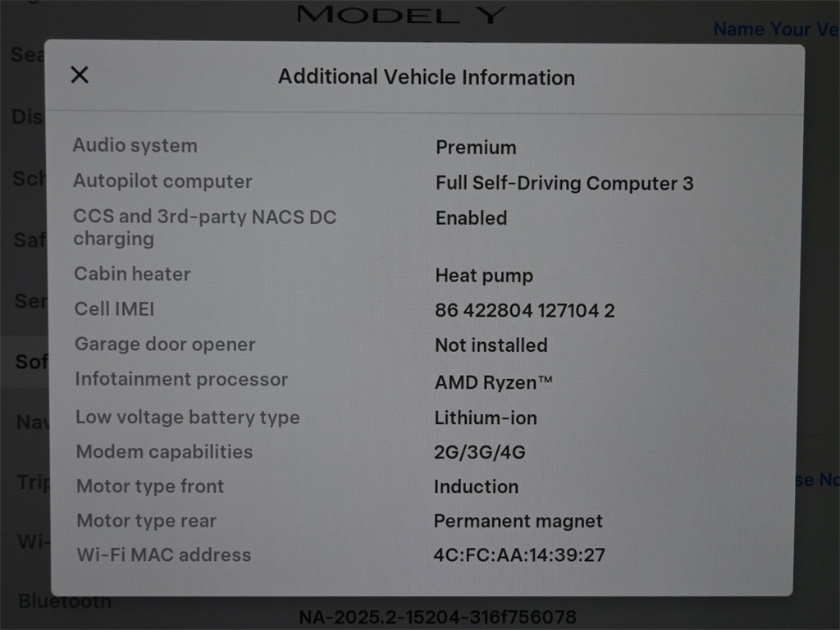
Task: Select the Cell IMEI number value
Action: (x=524, y=311)
